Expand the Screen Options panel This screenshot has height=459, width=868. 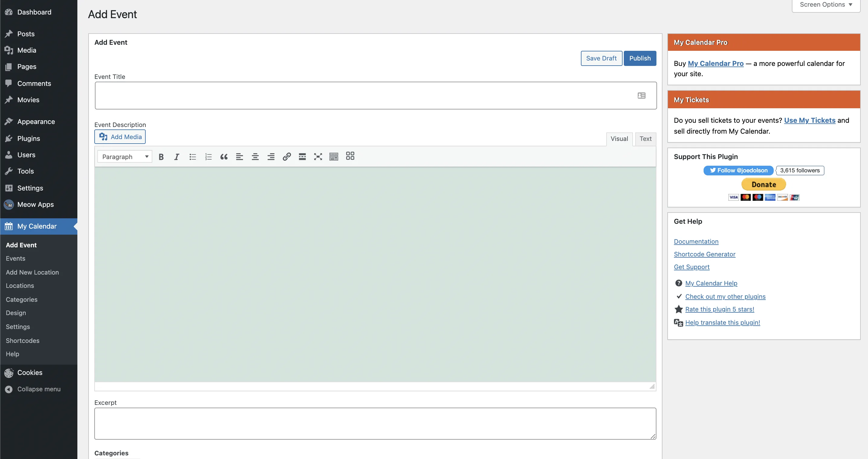[826, 5]
